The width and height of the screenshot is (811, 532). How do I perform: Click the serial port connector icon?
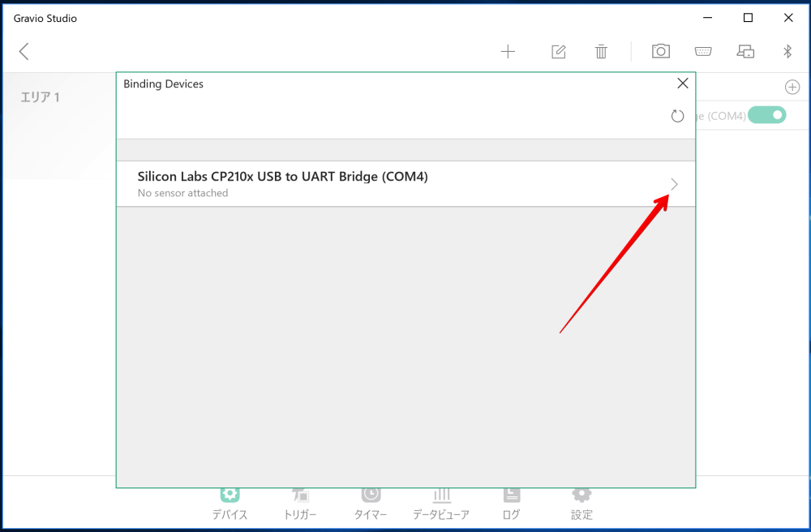click(703, 51)
